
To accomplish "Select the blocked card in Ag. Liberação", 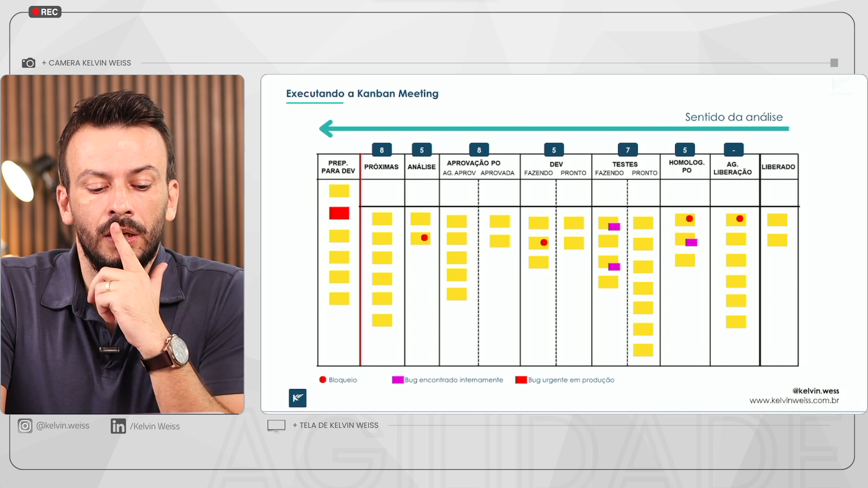I will [736, 220].
